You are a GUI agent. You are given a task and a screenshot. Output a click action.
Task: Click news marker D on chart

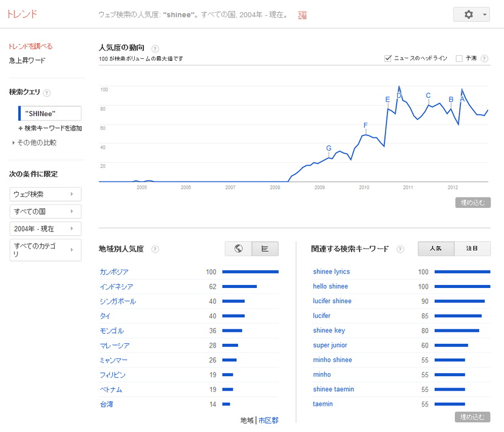pos(399,95)
